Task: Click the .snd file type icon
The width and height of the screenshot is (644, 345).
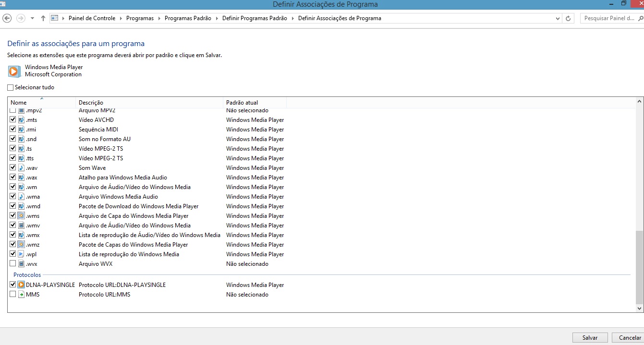Action: point(21,139)
